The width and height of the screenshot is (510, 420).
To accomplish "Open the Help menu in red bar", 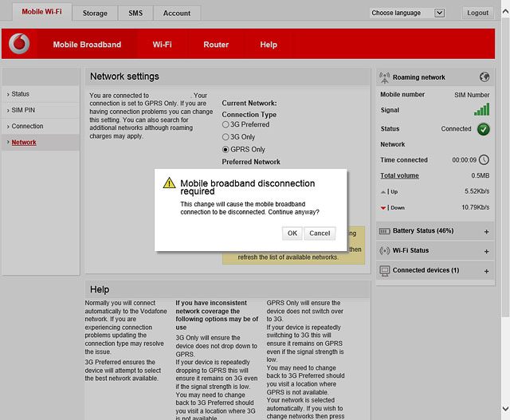I will tap(269, 45).
